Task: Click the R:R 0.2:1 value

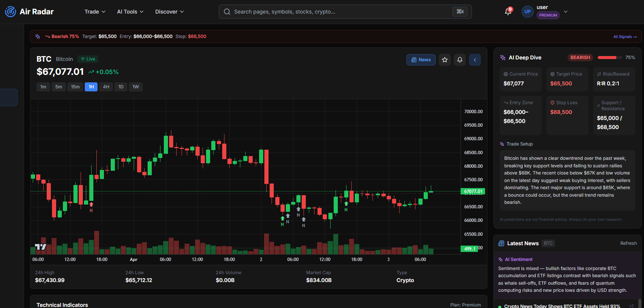Action: click(x=608, y=83)
